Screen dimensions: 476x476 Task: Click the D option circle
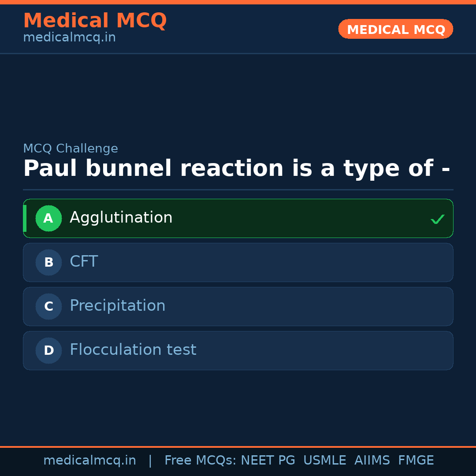(x=48, y=350)
